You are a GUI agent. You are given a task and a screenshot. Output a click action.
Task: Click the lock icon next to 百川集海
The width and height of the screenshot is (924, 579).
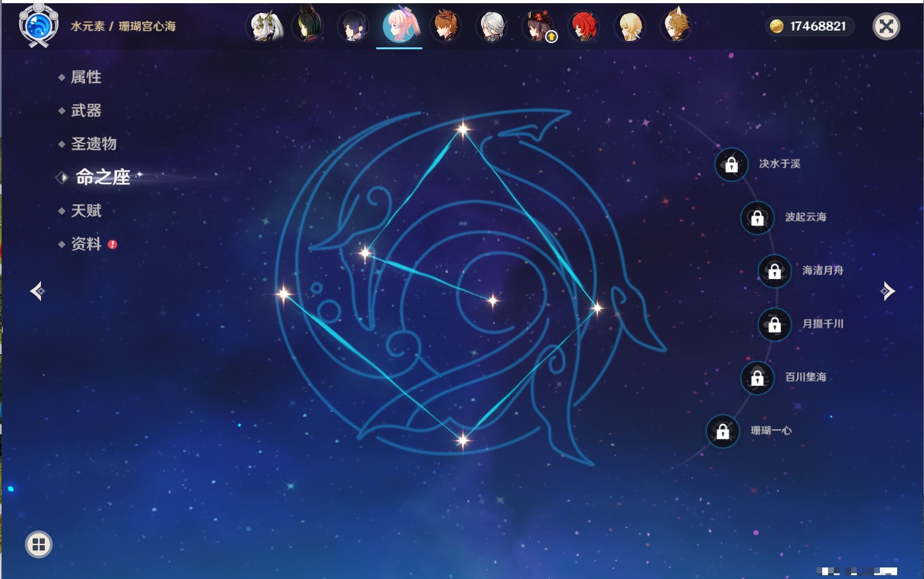coord(757,377)
